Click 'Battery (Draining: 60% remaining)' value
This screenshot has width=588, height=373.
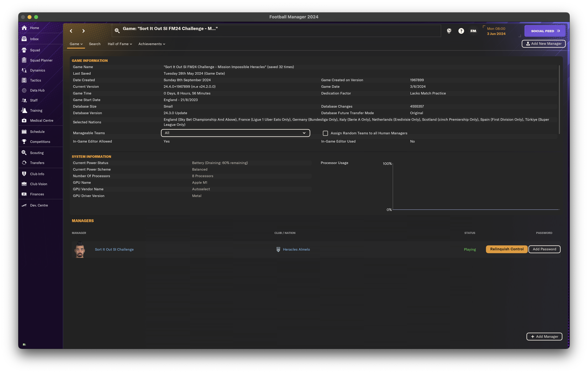pyautogui.click(x=220, y=163)
